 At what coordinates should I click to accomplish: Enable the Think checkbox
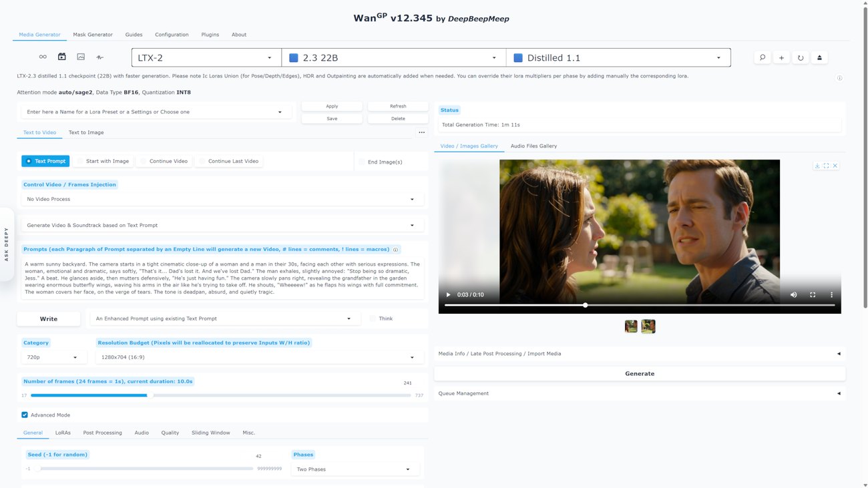click(x=373, y=318)
